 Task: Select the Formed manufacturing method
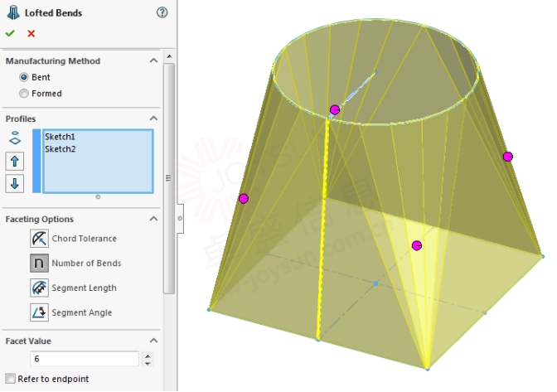tap(24, 94)
